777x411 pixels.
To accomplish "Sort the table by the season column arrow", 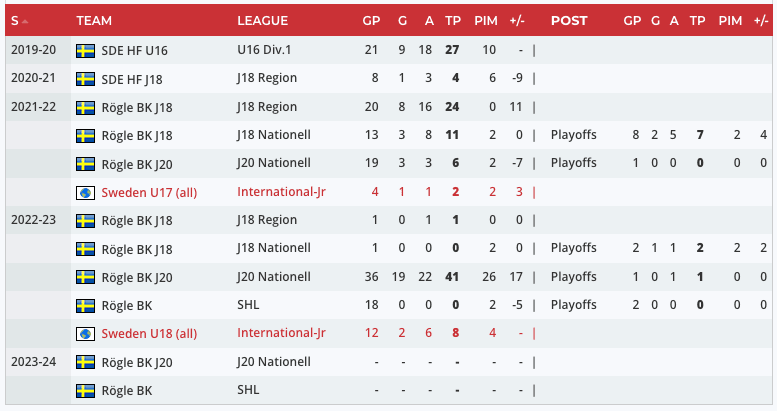I will pos(24,21).
